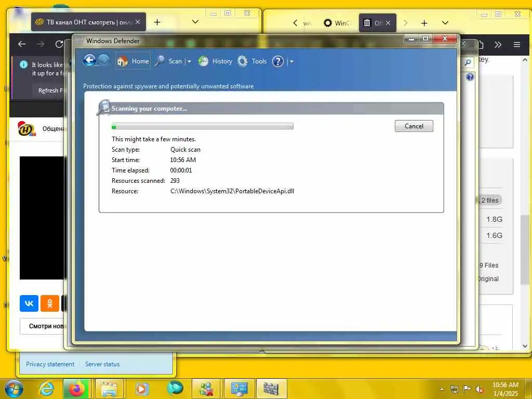Share the page via VK button

click(29, 303)
